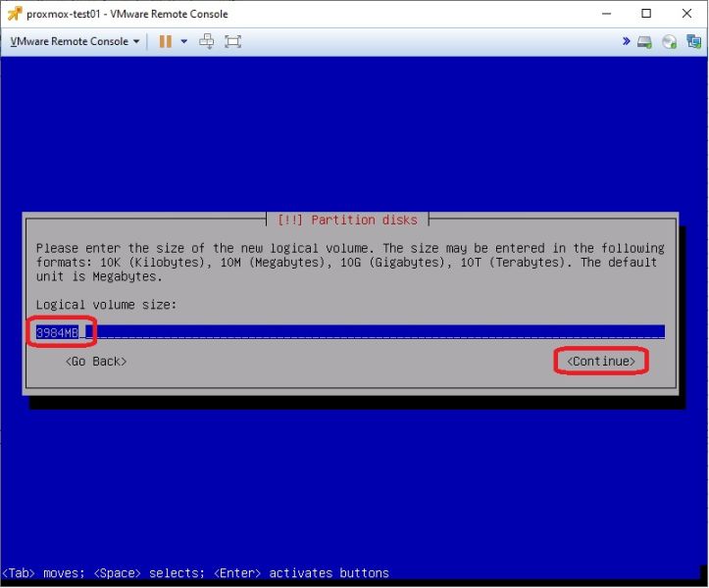The image size is (709, 588).
Task: Click the blue console area above the dialog
Action: [x=354, y=134]
